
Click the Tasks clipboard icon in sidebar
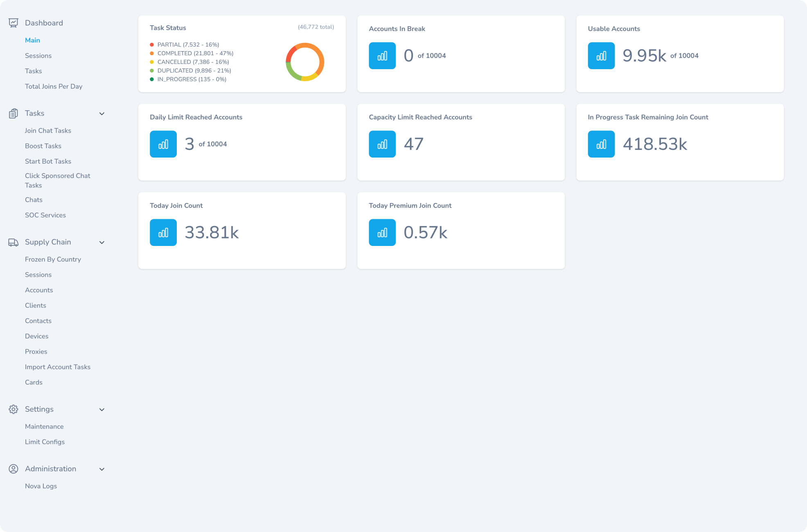coord(14,113)
